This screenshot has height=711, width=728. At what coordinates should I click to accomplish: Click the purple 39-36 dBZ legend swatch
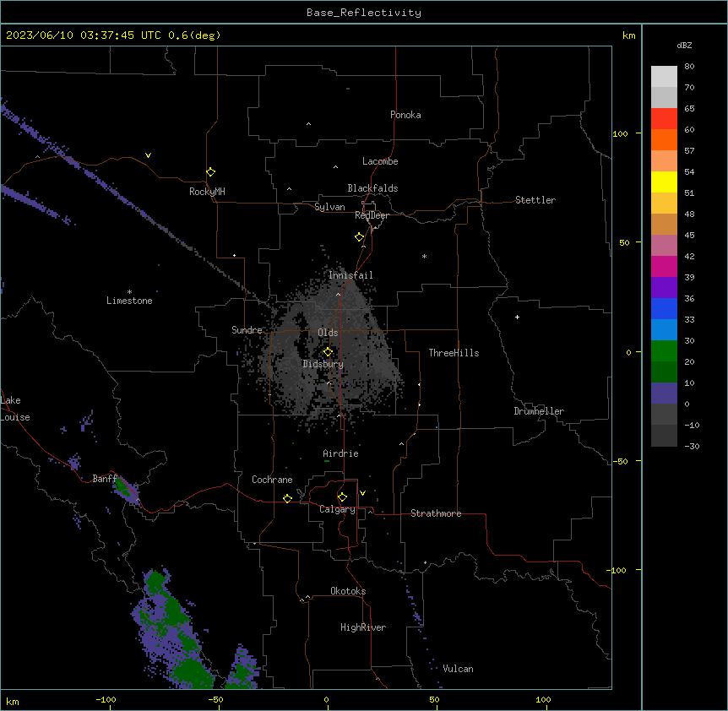(664, 288)
